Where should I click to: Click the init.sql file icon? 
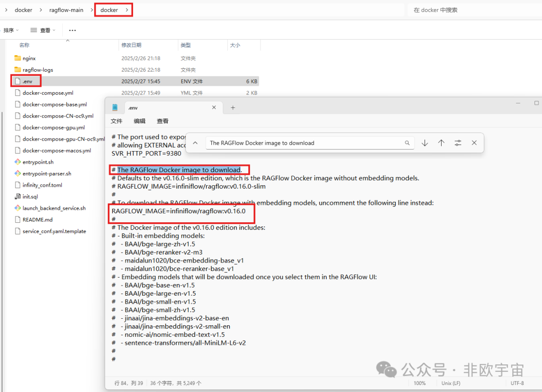click(x=18, y=196)
